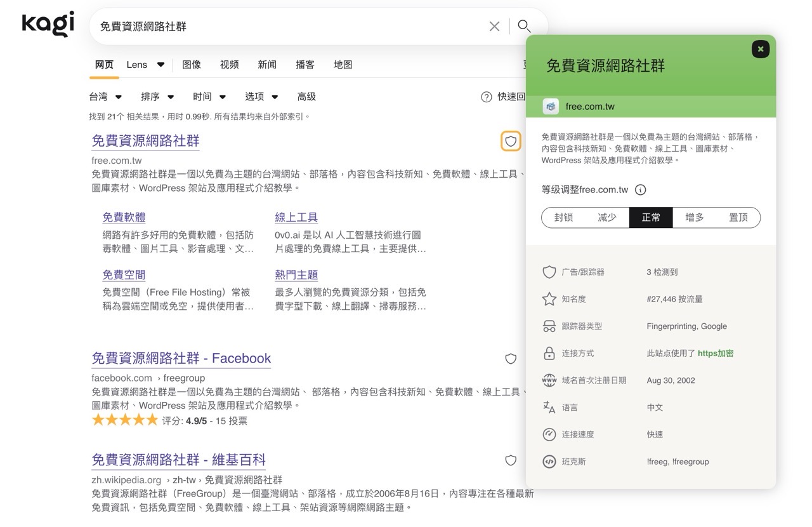812x527 pixels.
Task: Click the 语言 translate icon
Action: [x=549, y=408]
